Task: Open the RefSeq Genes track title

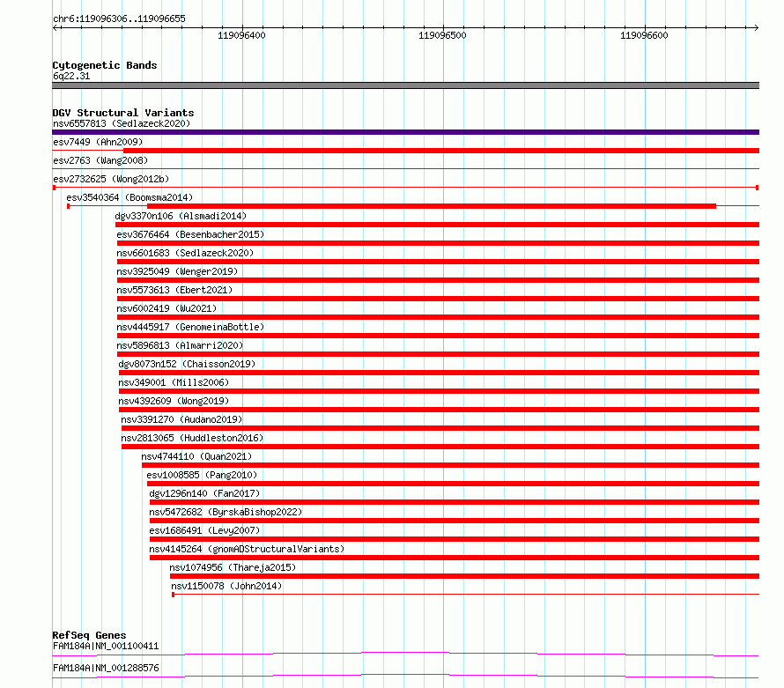Action: pyautogui.click(x=89, y=635)
